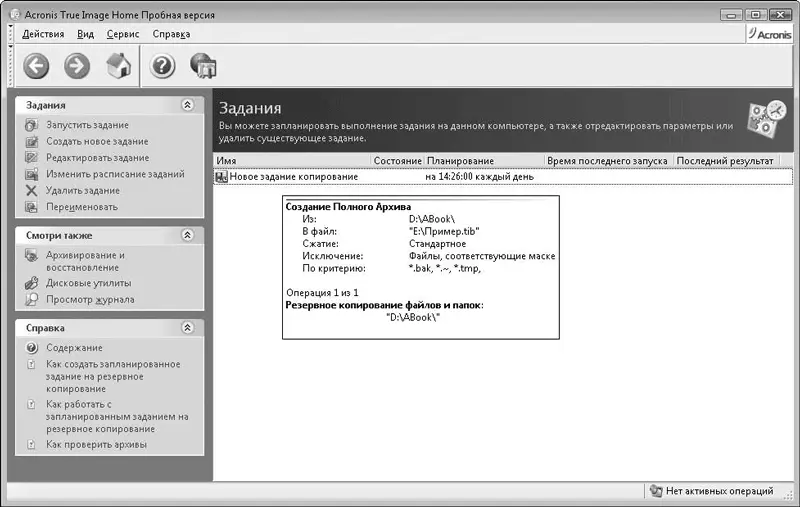The width and height of the screenshot is (800, 507).
Task: Click the Forward arrow toolbar icon
Action: coord(77,66)
